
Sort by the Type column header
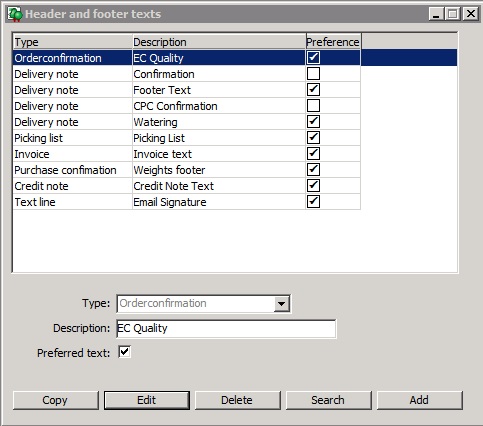tap(72, 42)
